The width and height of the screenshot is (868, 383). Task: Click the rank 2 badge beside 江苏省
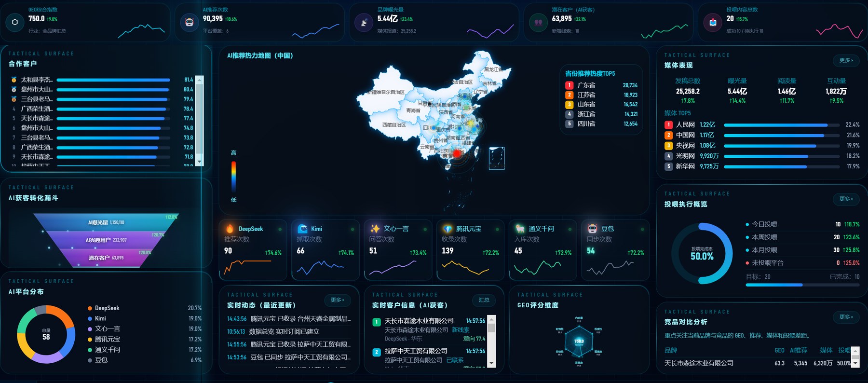pyautogui.click(x=570, y=95)
